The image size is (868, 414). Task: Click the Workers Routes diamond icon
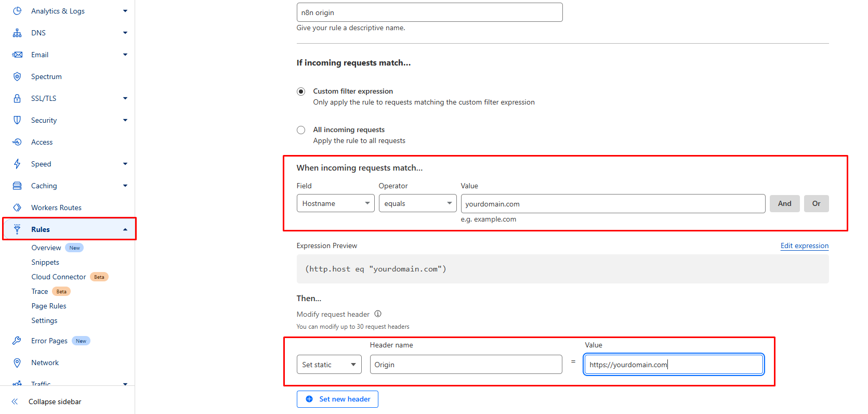[17, 208]
